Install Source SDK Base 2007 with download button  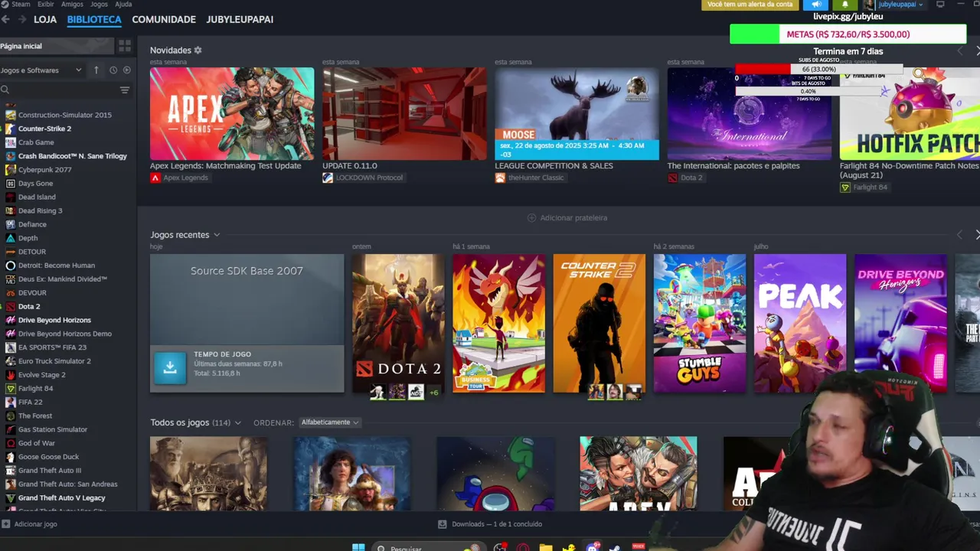coord(170,368)
